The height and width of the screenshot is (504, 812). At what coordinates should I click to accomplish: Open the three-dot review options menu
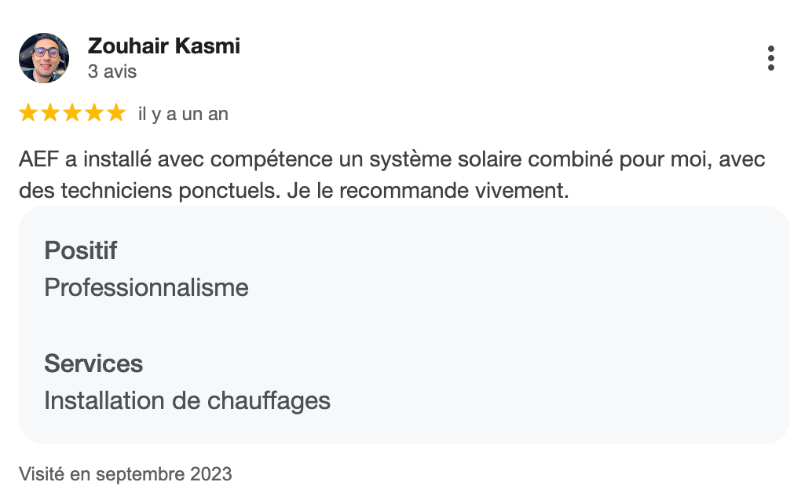point(770,58)
